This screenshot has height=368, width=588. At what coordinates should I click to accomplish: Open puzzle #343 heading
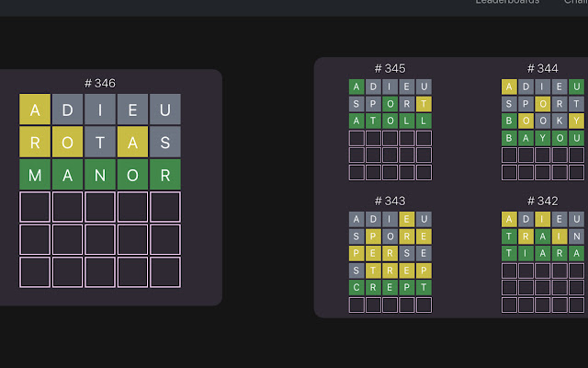coord(390,201)
